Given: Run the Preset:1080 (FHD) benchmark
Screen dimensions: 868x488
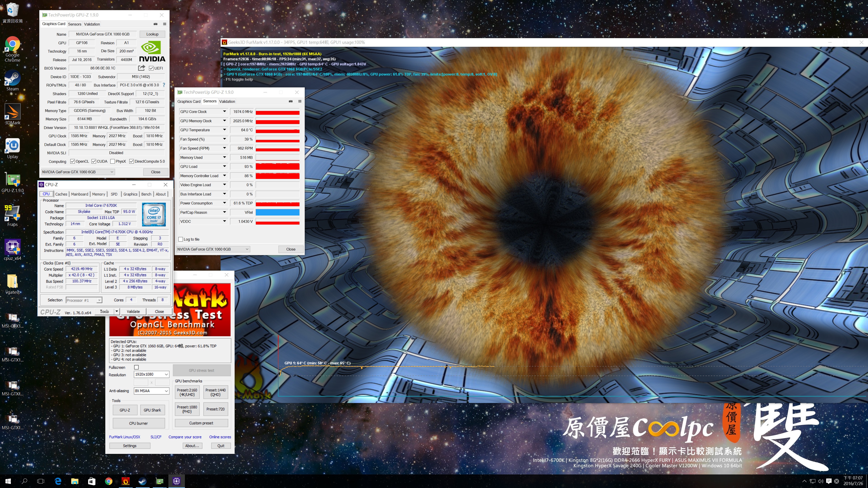Looking at the screenshot, I should coord(187,409).
